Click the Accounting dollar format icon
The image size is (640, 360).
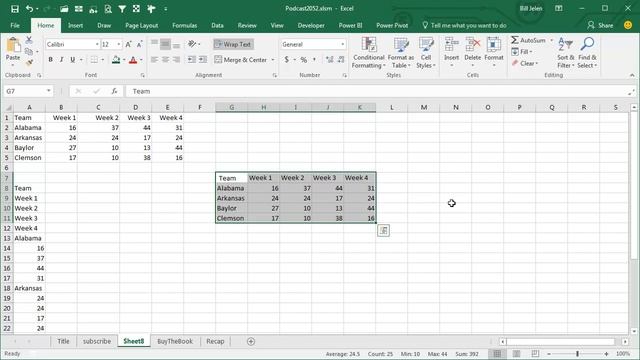click(x=287, y=60)
